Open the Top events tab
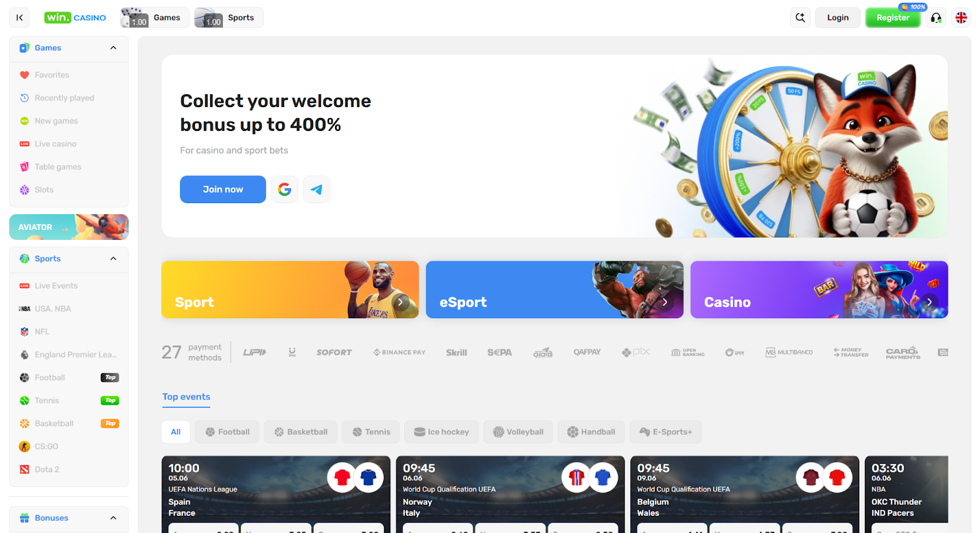 pyautogui.click(x=186, y=397)
